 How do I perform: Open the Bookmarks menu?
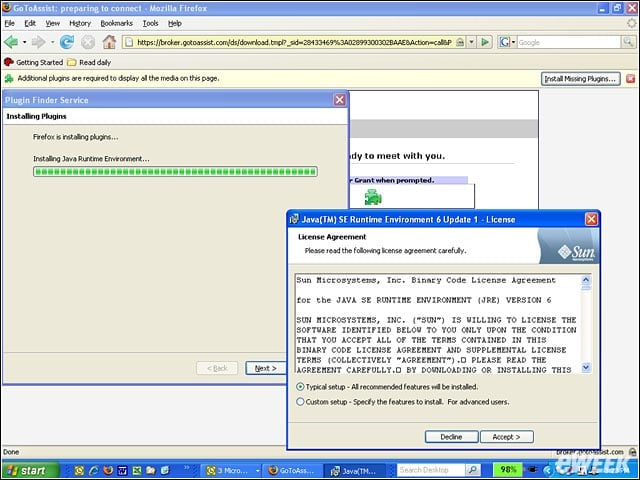pyautogui.click(x=116, y=23)
